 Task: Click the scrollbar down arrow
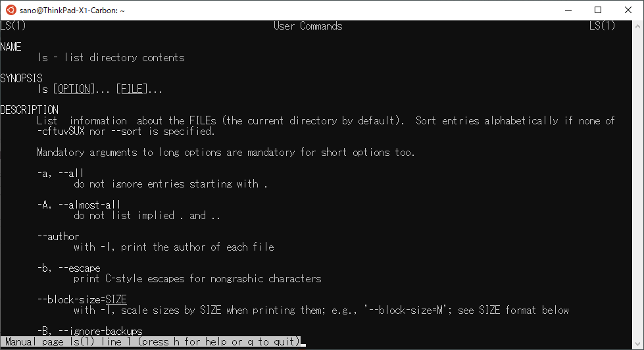(x=637, y=344)
